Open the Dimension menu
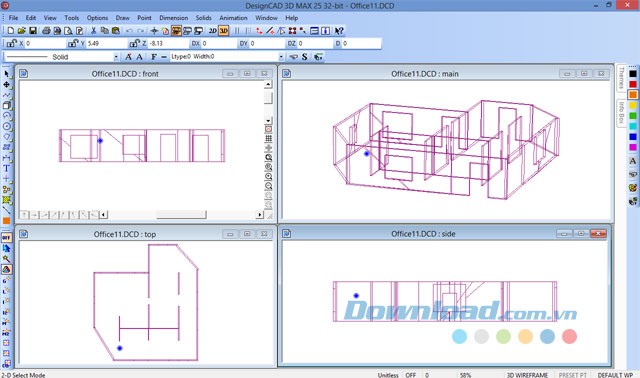This screenshot has height=378, width=640. [173, 18]
